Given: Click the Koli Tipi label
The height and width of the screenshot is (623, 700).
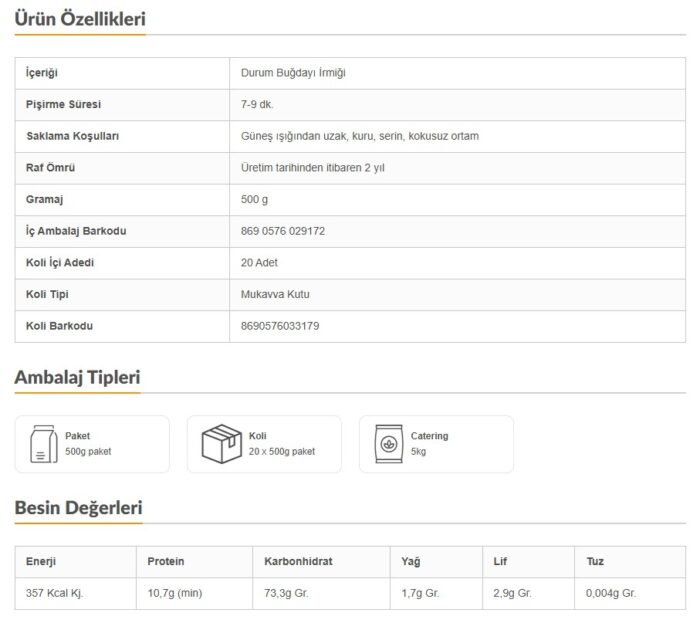Looking at the screenshot, I should point(47,295).
